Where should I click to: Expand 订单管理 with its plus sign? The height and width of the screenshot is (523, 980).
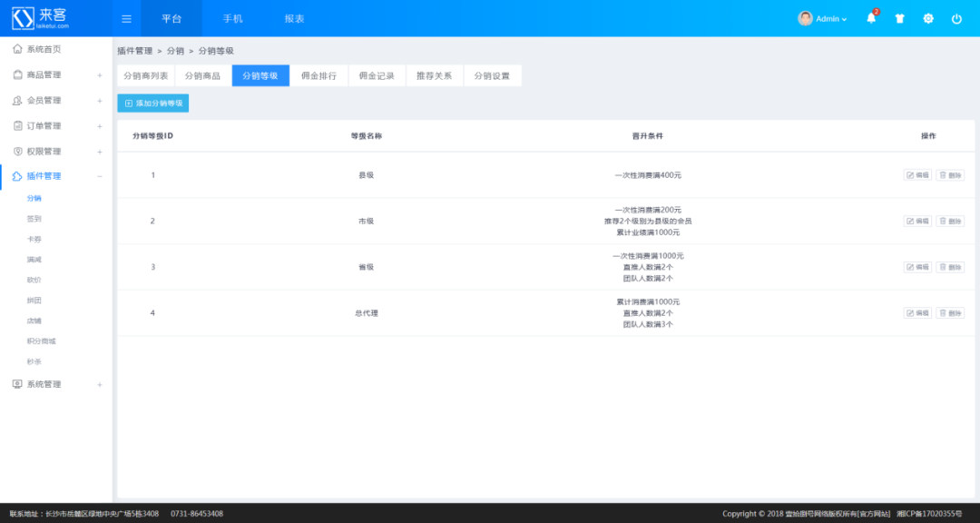[x=100, y=126]
